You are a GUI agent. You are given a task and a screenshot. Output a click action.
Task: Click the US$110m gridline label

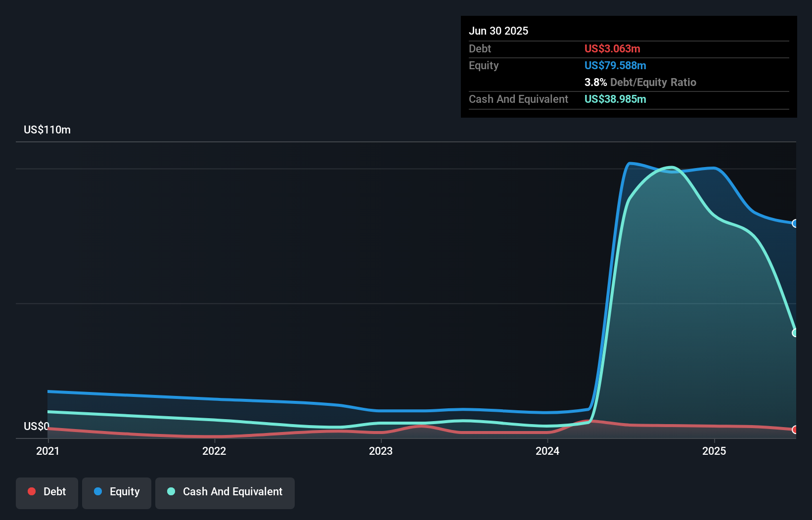tap(47, 130)
